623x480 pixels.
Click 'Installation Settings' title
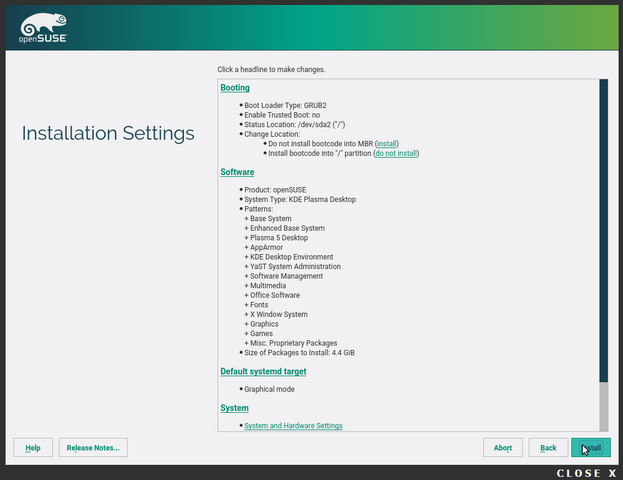pyautogui.click(x=108, y=134)
